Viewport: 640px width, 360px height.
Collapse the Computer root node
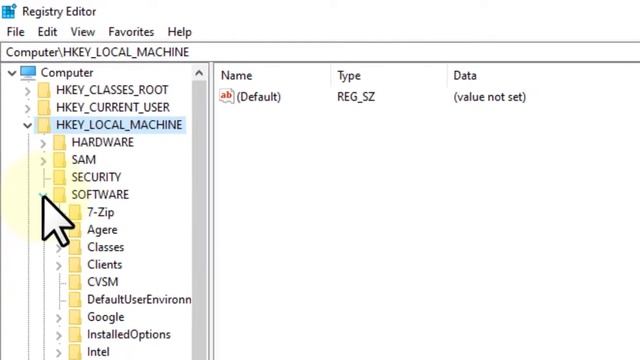(12, 73)
